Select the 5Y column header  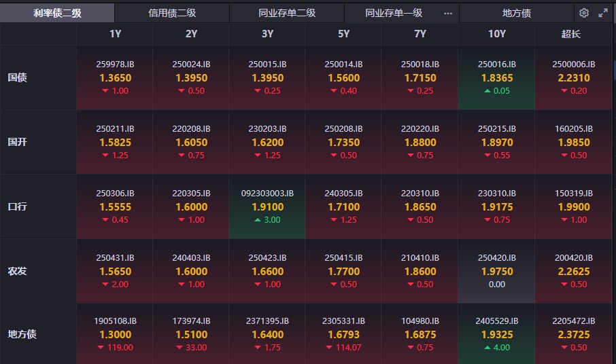(343, 34)
